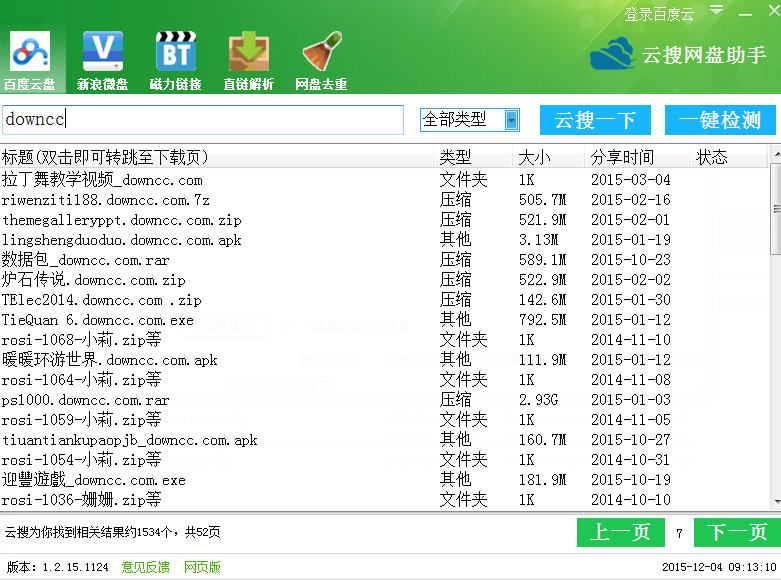
Task: Select row 数据包_downcc.com.rar
Action: click(384, 260)
